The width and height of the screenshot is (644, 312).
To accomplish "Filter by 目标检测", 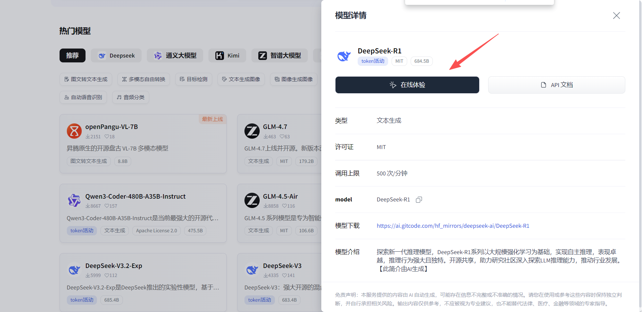I will click(x=194, y=79).
